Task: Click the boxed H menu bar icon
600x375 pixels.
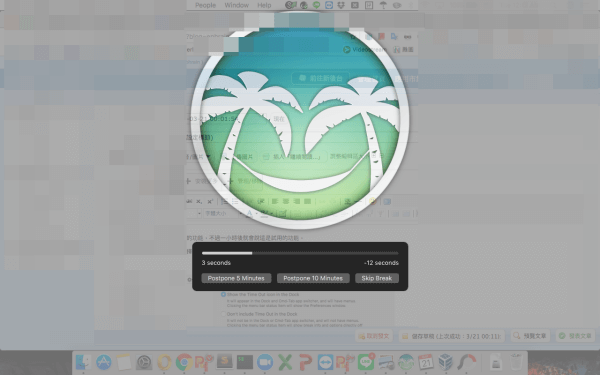Action: pyautogui.click(x=369, y=5)
